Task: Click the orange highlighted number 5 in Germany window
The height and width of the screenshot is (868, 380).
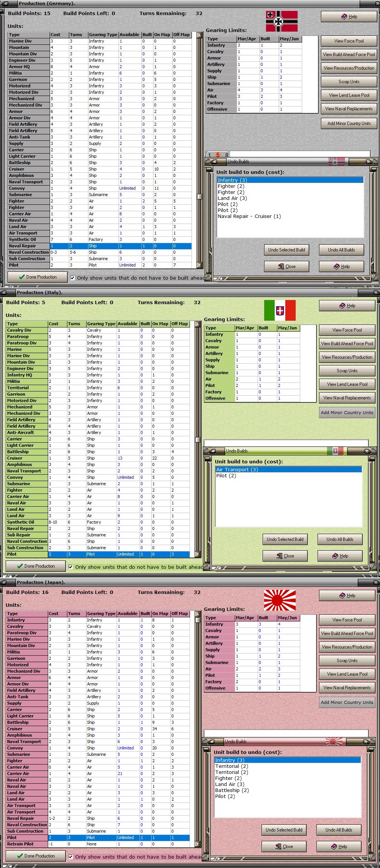Action: [217, 155]
